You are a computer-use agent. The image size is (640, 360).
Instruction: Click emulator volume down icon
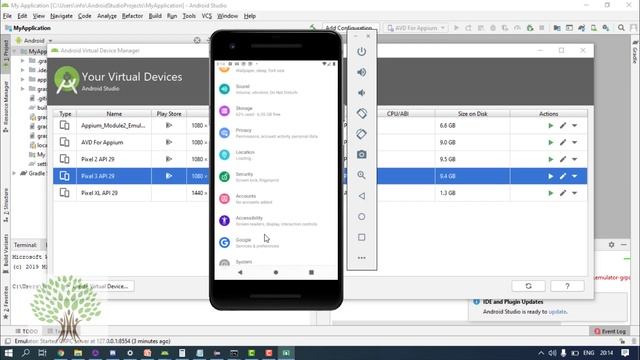(x=361, y=93)
